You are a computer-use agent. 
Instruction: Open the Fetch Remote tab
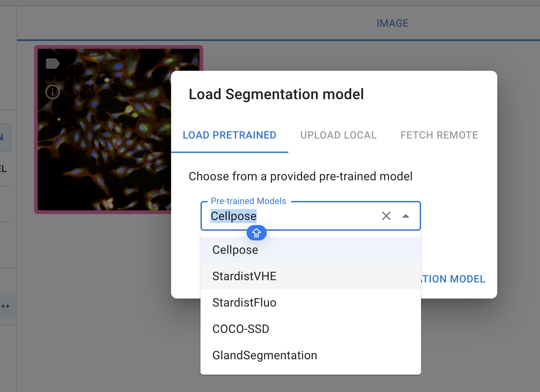coord(439,135)
